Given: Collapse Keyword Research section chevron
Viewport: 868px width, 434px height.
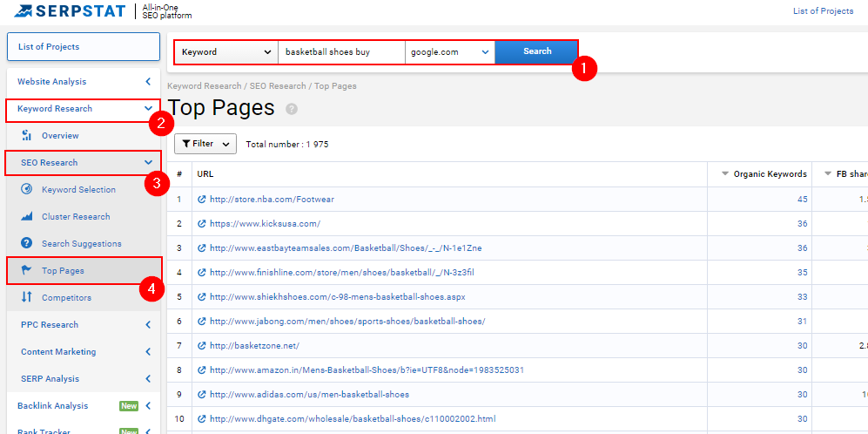Looking at the screenshot, I should (x=148, y=109).
